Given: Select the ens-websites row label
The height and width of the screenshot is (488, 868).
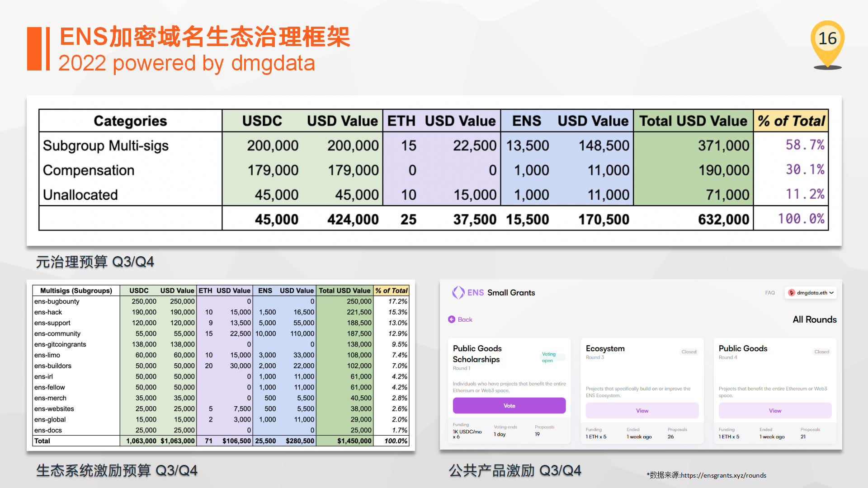Looking at the screenshot, I should pos(54,409).
